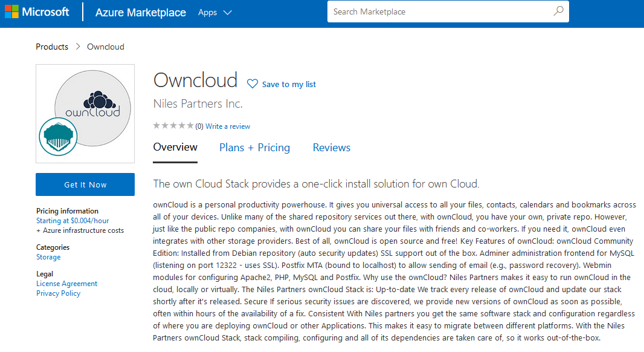Click the Microsoft logo

pos(37,12)
